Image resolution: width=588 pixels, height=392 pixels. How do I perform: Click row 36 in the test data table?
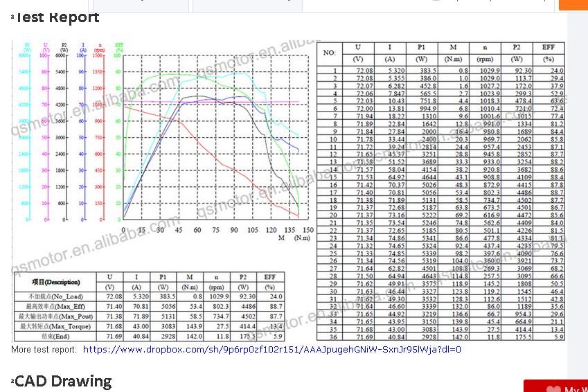[x=440, y=337]
